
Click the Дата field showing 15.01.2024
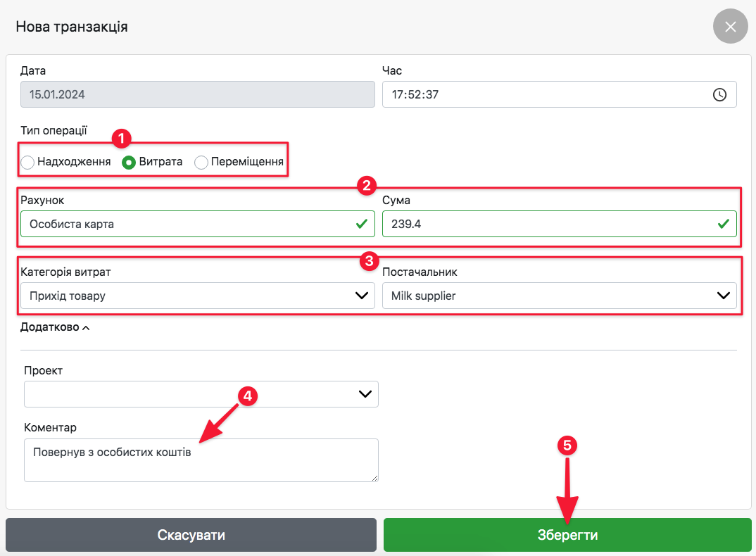click(x=197, y=94)
